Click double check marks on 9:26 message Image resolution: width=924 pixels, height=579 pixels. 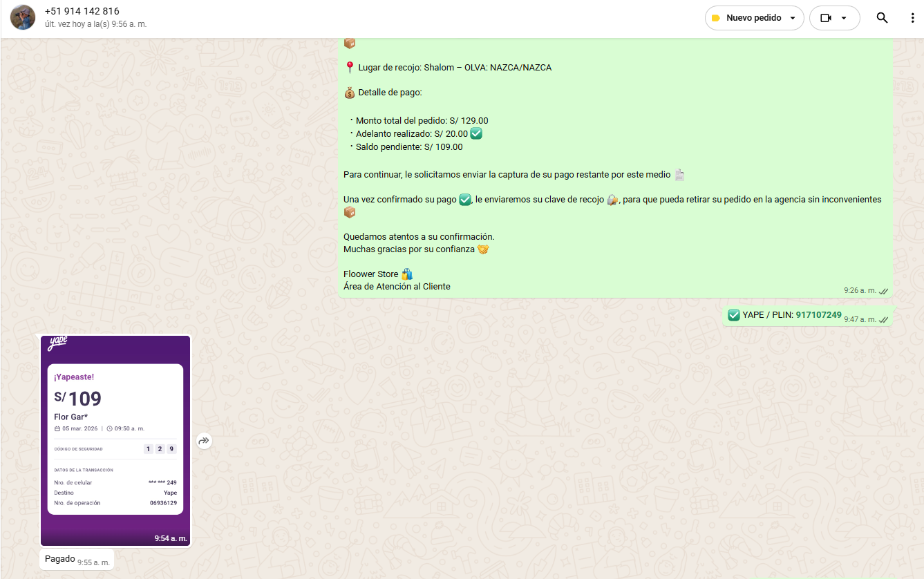tap(883, 291)
